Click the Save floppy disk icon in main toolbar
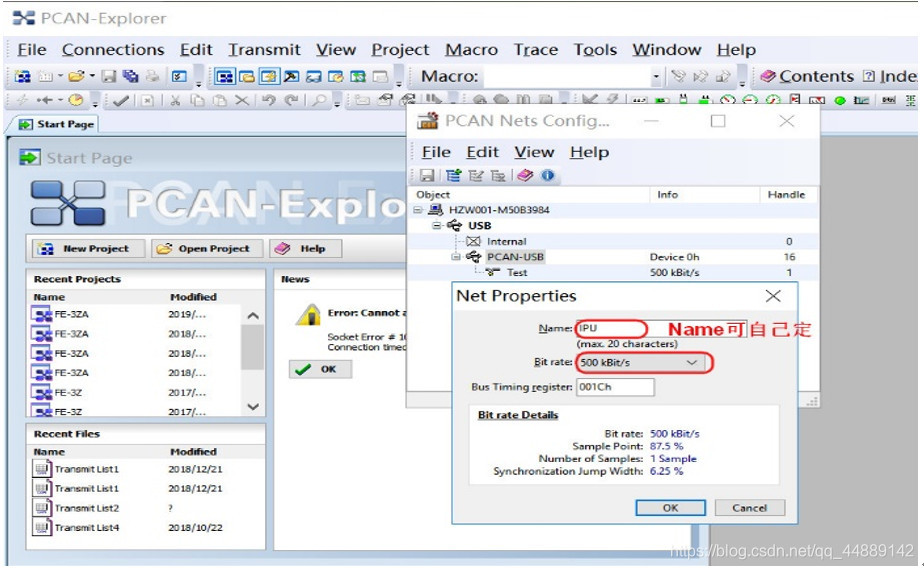This screenshot has width=924, height=570. pyautogui.click(x=108, y=76)
